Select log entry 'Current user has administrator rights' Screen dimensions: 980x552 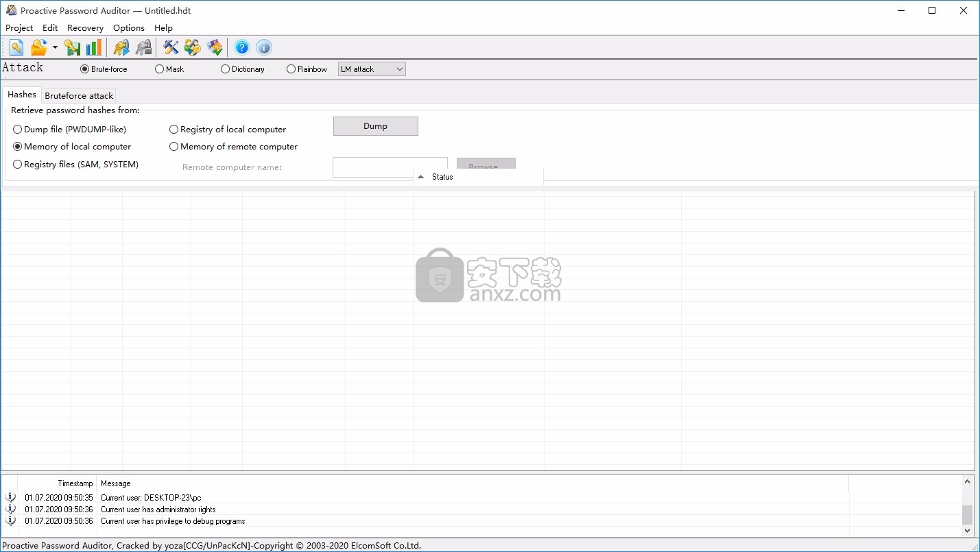tap(158, 509)
